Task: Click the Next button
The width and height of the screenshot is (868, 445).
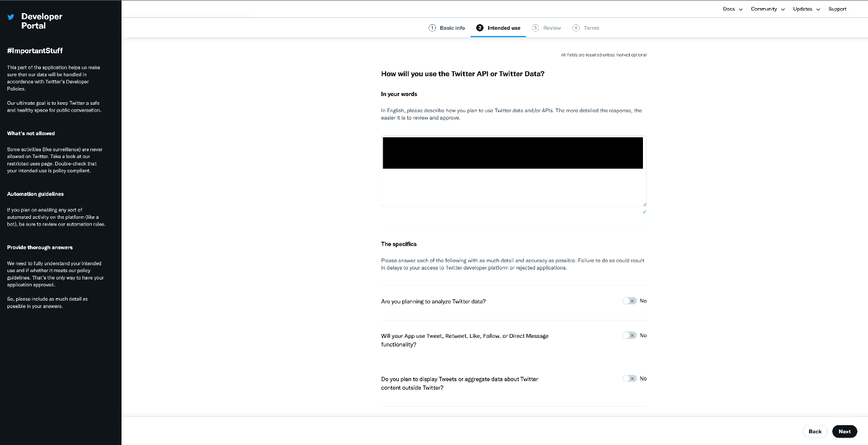Action: click(x=844, y=431)
